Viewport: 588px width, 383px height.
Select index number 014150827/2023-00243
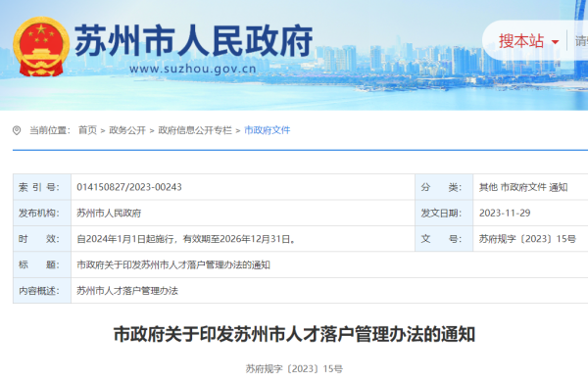(129, 187)
